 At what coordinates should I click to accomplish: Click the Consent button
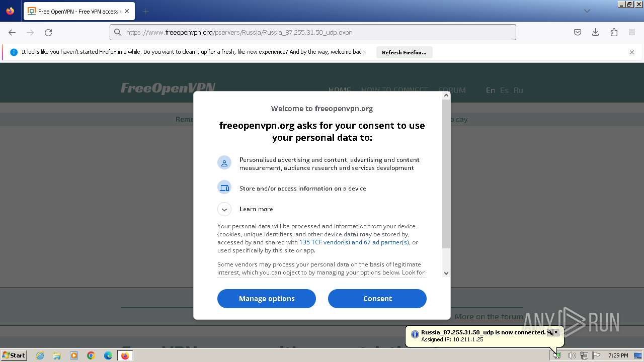pos(377,299)
